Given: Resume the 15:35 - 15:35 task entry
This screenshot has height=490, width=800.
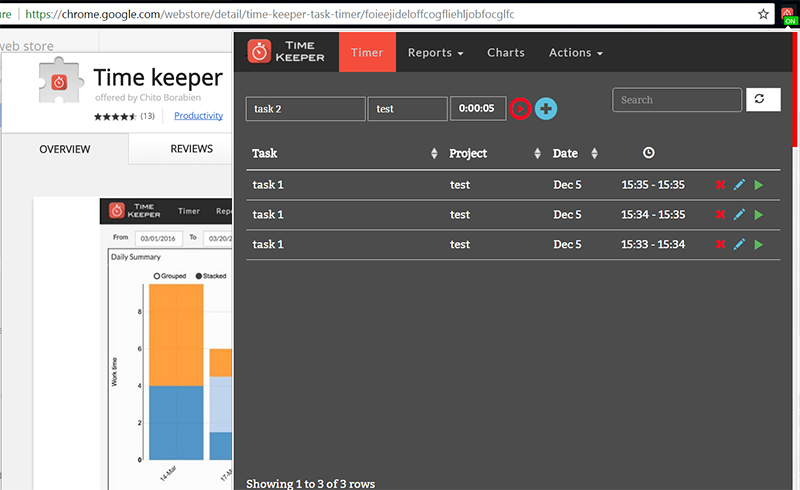Looking at the screenshot, I should click(x=759, y=185).
